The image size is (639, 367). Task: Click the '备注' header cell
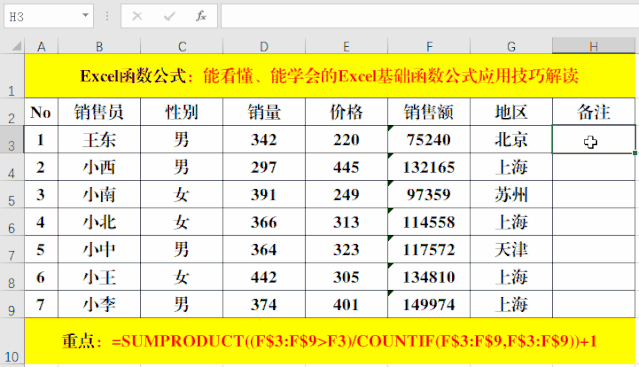click(594, 112)
